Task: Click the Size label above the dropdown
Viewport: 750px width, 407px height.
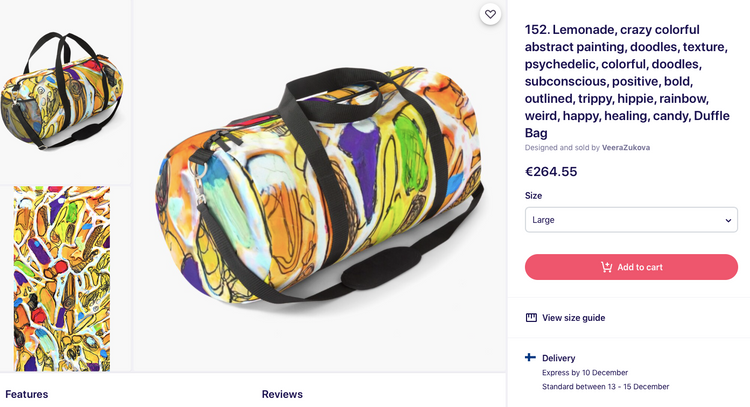Action: tap(533, 196)
